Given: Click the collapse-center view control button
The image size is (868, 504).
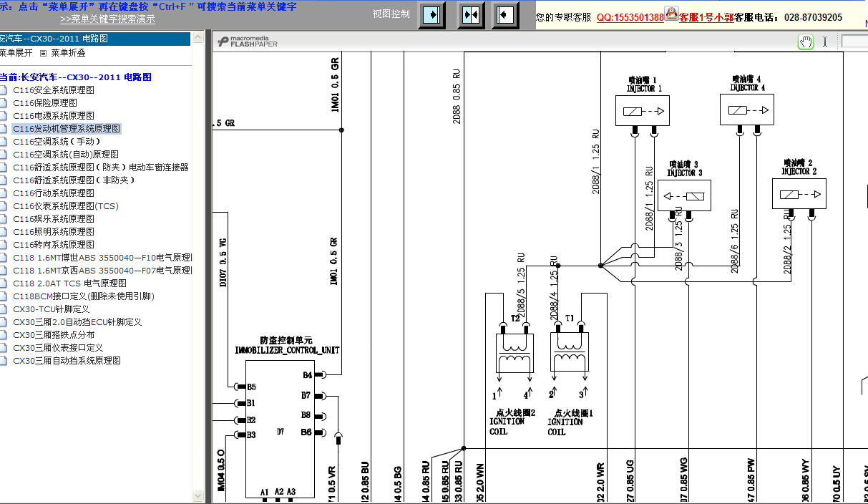Looking at the screenshot, I should 470,14.
